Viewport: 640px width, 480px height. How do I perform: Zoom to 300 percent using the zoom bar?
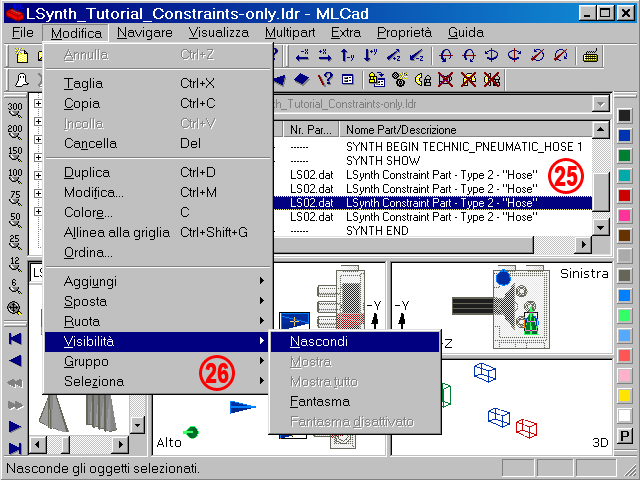pyautogui.click(x=15, y=110)
